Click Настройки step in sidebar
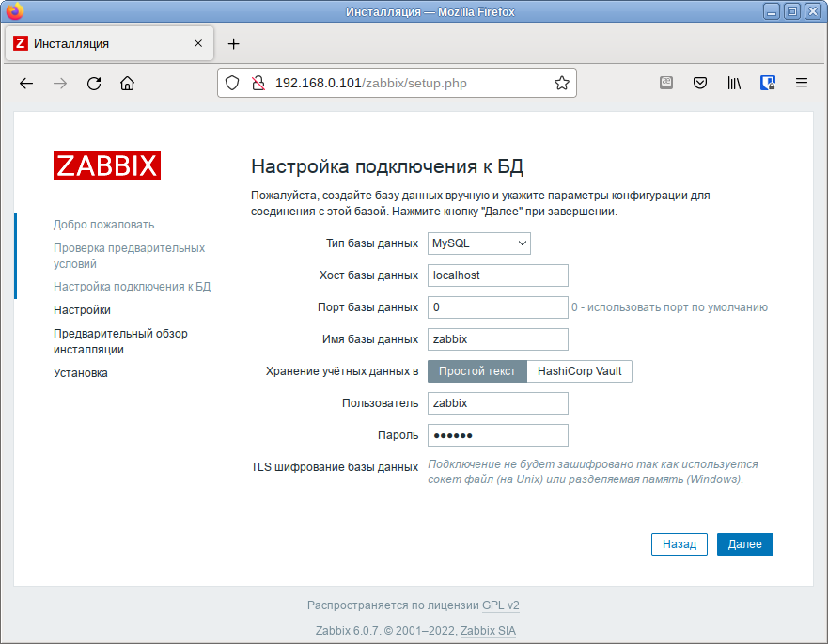The image size is (828, 644). [x=82, y=310]
